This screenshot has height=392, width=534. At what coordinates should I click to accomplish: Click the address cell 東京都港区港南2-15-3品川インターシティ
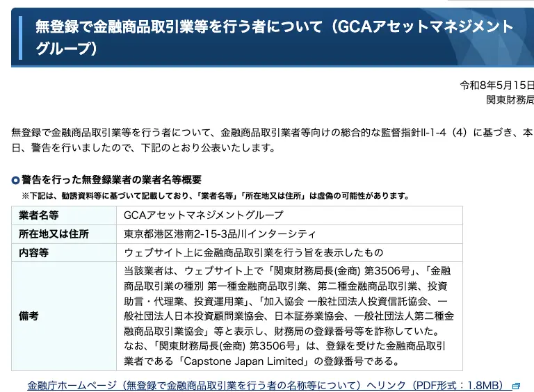(289, 234)
